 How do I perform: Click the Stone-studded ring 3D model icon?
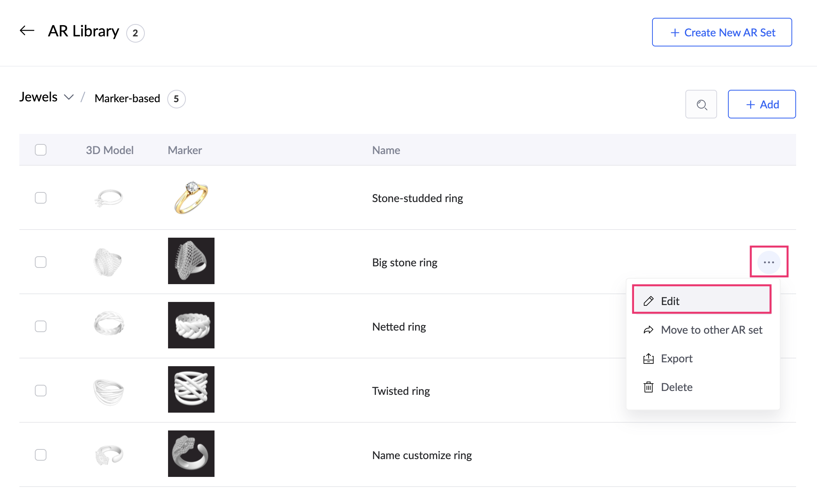click(x=109, y=198)
